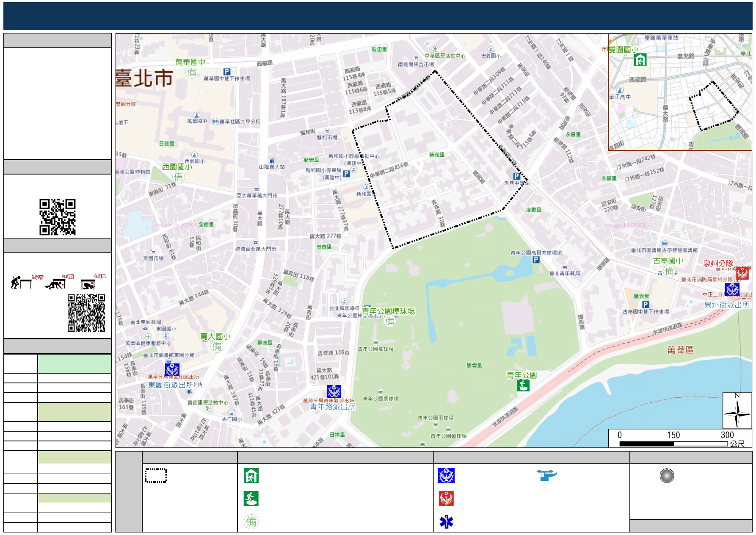Click the 備 marker under 青年公園棒球場

[389, 321]
